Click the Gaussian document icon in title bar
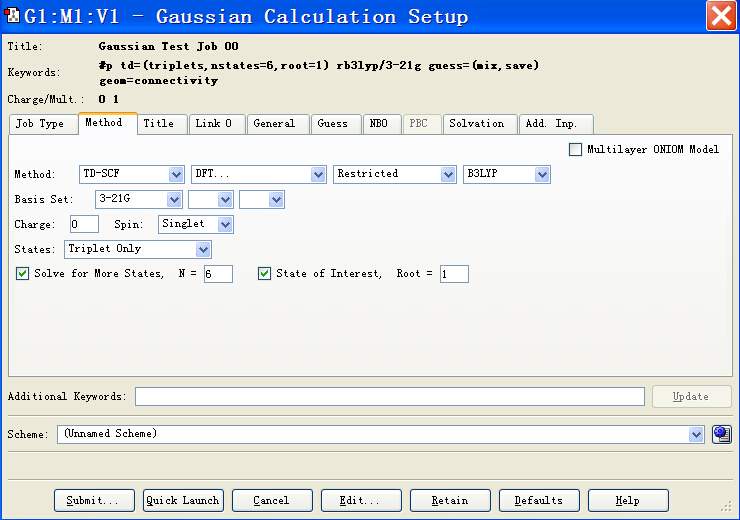The height and width of the screenshot is (520, 740). pyautogui.click(x=14, y=16)
